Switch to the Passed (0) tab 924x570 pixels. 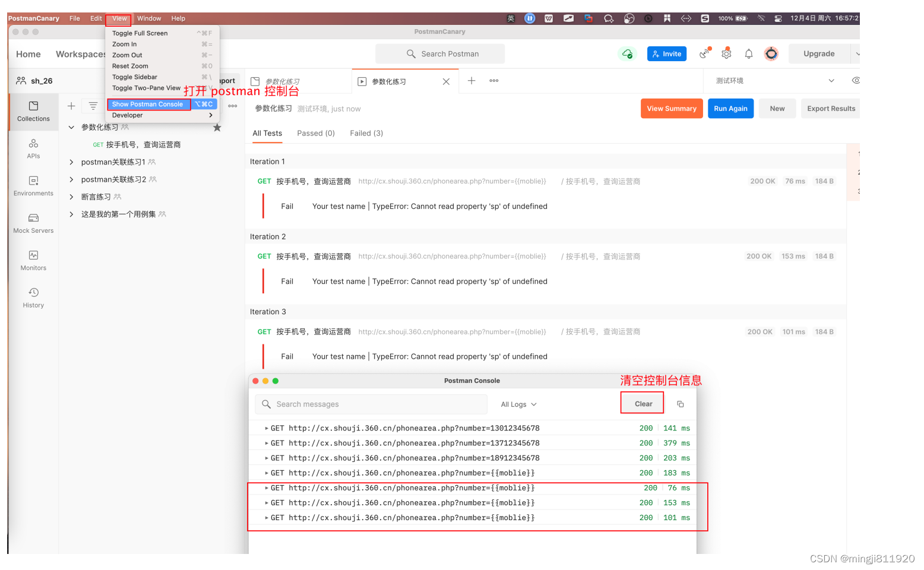click(316, 134)
